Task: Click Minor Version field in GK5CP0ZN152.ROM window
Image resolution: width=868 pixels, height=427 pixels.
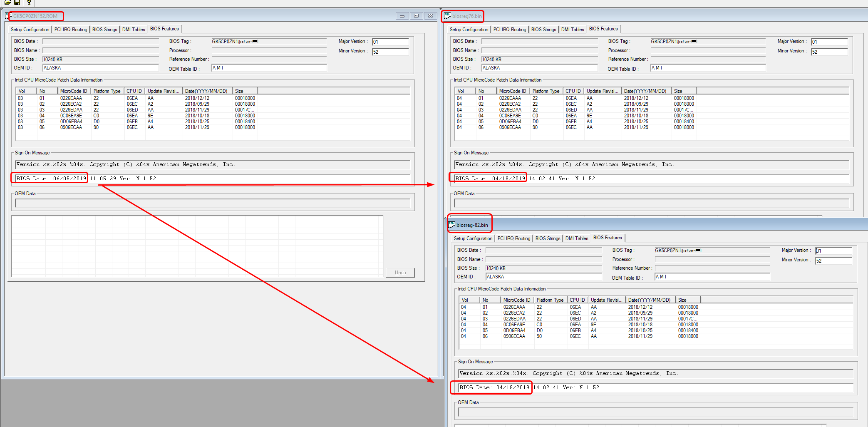Action: click(390, 52)
